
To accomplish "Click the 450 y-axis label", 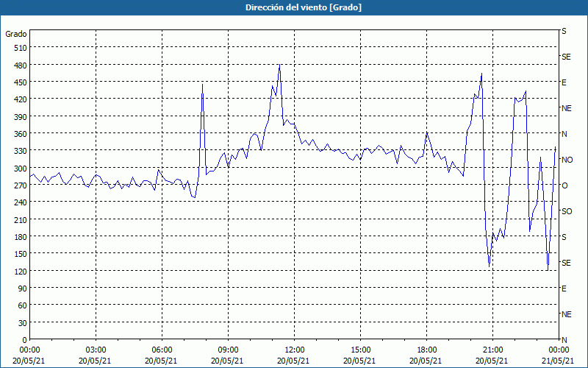I will [x=21, y=82].
